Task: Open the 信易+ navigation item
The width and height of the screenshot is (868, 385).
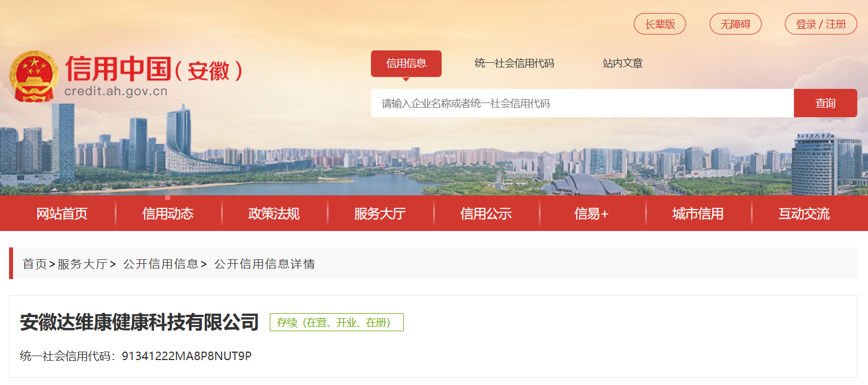Action: click(591, 213)
